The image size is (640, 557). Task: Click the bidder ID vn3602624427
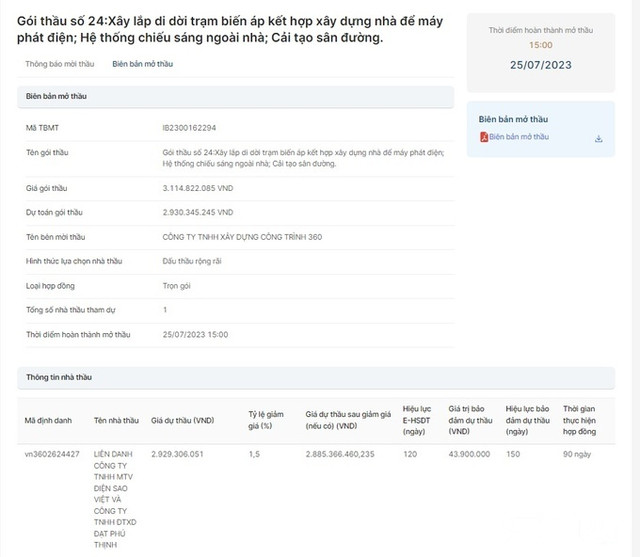click(52, 454)
